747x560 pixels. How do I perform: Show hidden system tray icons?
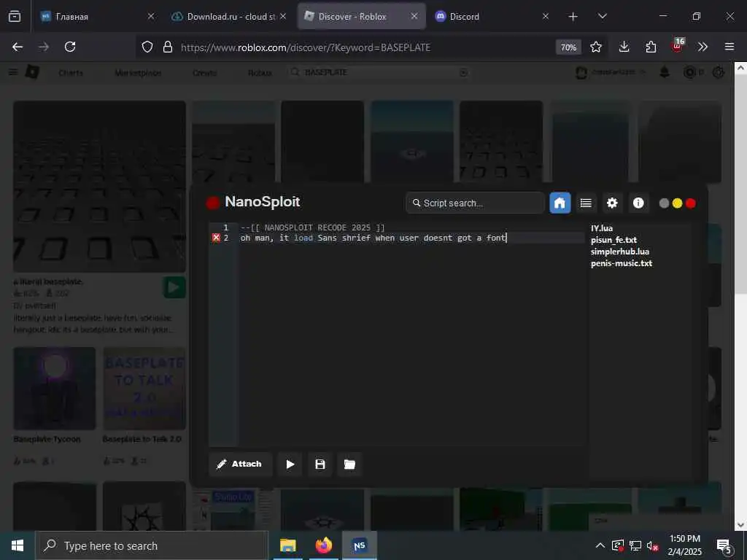[x=600, y=545]
